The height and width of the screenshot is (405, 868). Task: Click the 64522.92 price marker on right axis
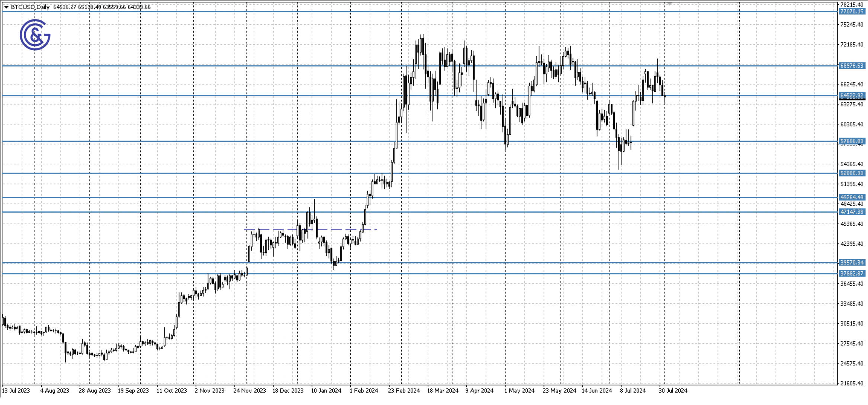851,96
